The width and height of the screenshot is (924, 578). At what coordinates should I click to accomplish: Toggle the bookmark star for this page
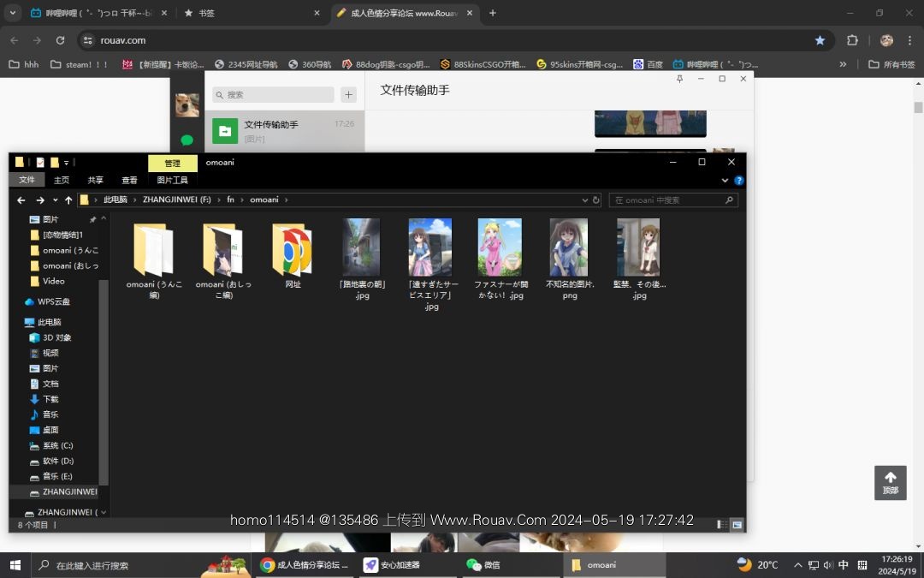820,40
